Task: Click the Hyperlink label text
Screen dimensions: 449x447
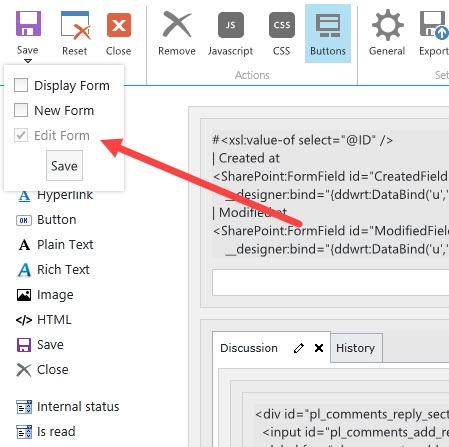Action: pos(65,195)
